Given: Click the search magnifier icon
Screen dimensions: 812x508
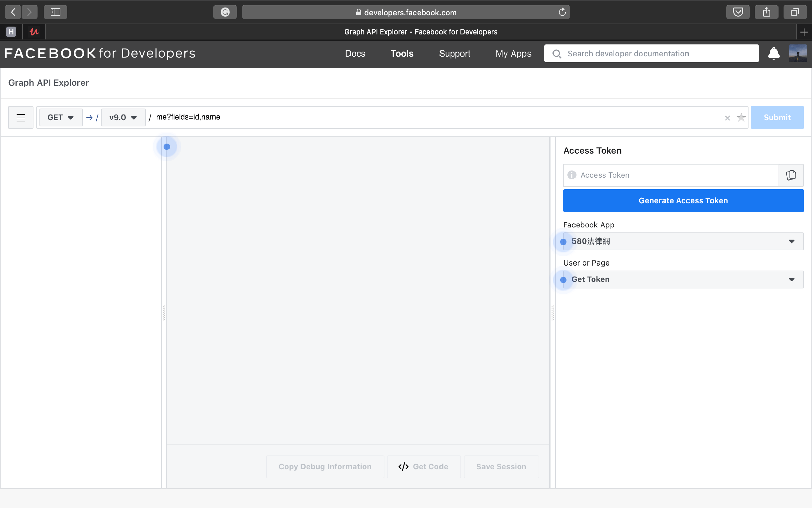Looking at the screenshot, I should pyautogui.click(x=557, y=54).
